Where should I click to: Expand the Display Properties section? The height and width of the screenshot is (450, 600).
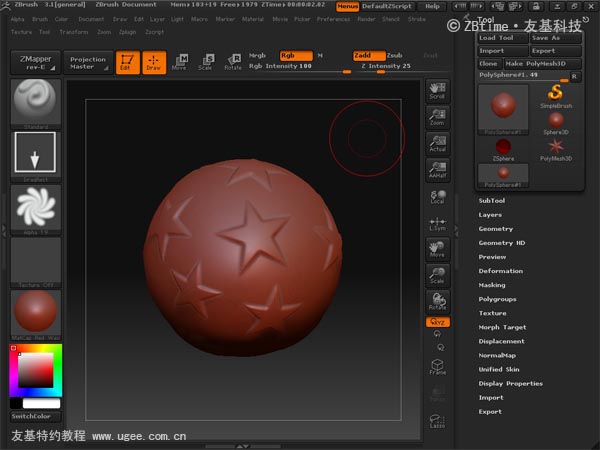pos(510,383)
